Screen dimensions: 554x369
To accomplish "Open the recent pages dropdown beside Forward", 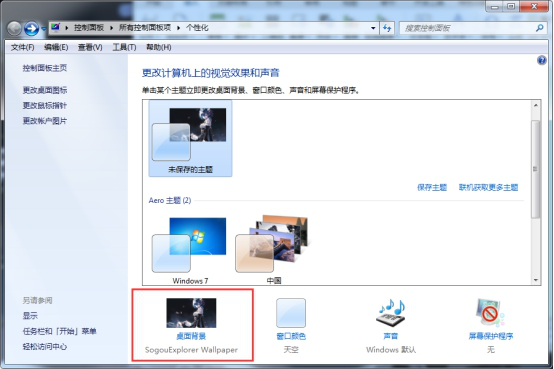I will [43, 29].
